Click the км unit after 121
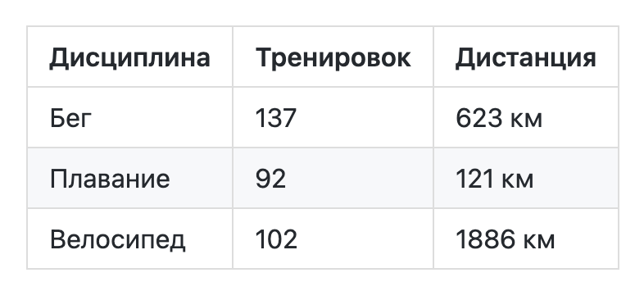 point(518,180)
